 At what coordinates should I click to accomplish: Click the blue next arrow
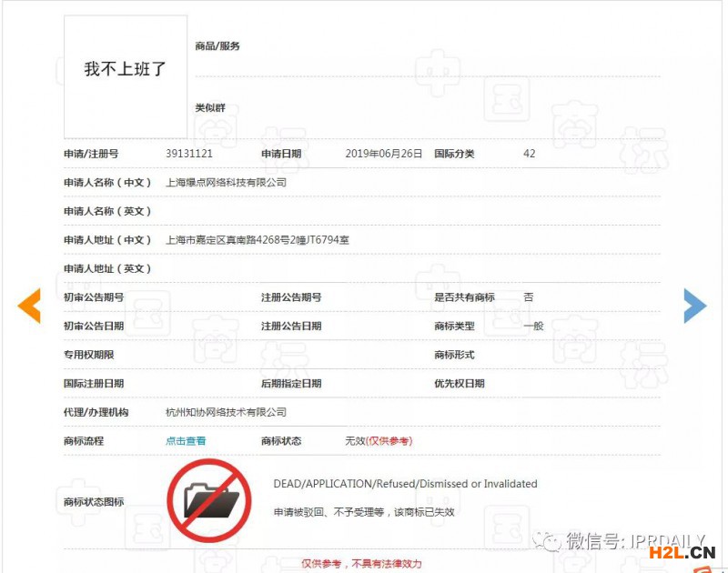695,307
